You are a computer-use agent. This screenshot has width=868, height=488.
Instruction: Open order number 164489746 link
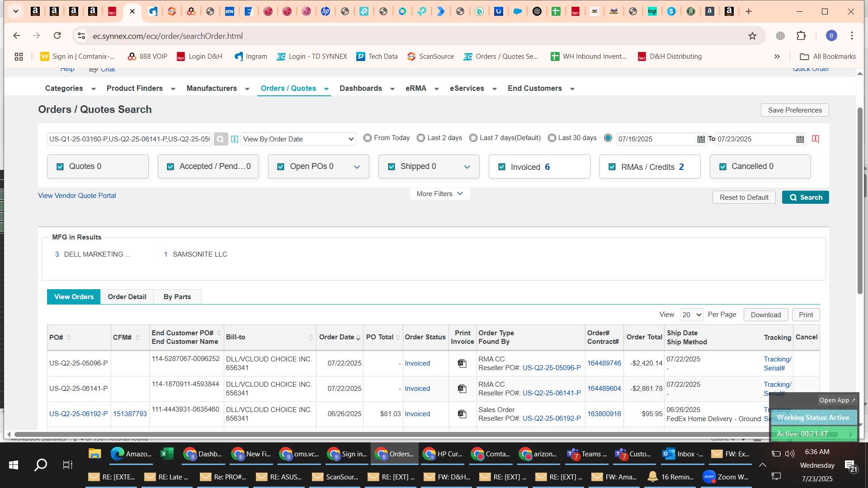[604, 363]
